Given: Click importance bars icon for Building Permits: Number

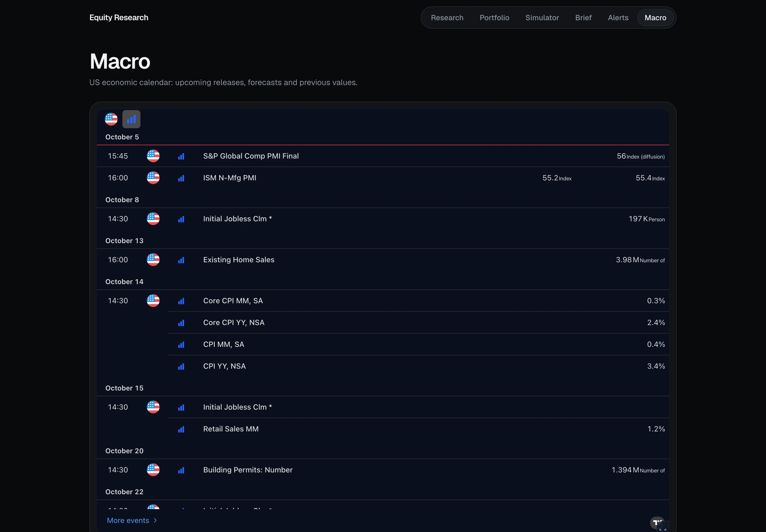Looking at the screenshot, I should point(181,470).
